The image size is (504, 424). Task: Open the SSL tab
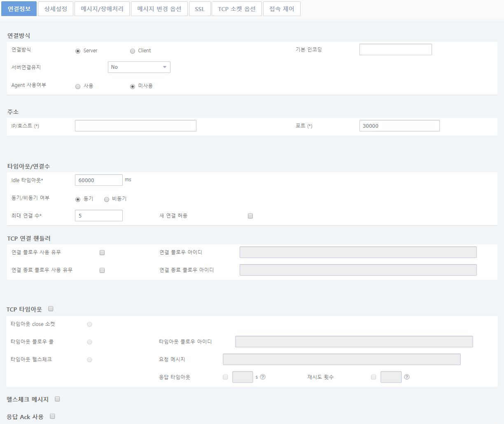pos(200,9)
